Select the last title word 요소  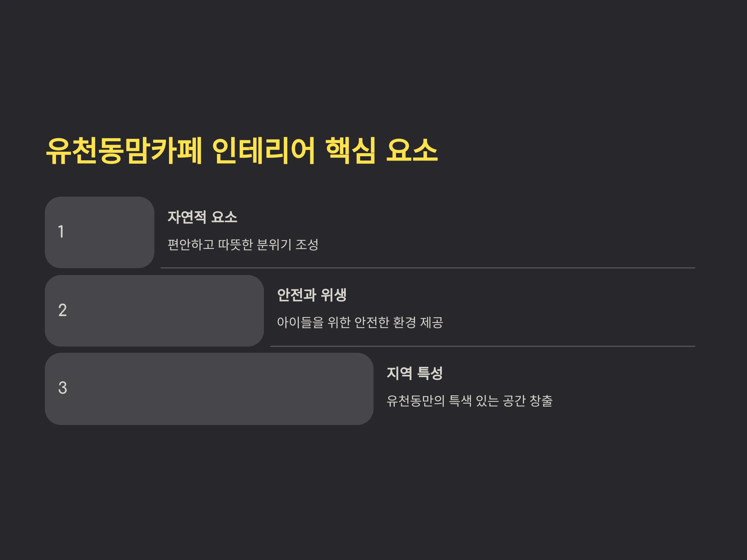412,151
